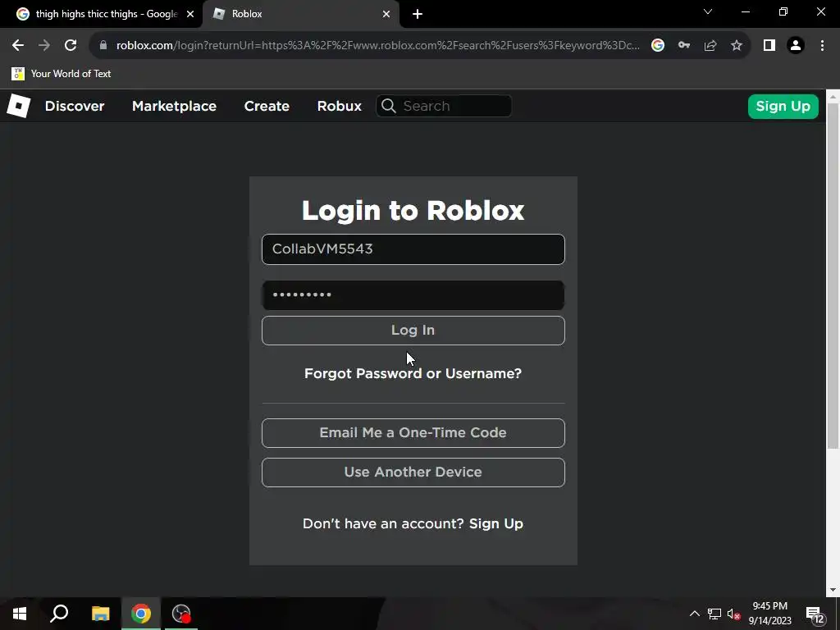This screenshot has height=630, width=840.
Task: Close the Roblox tab
Action: (386, 14)
